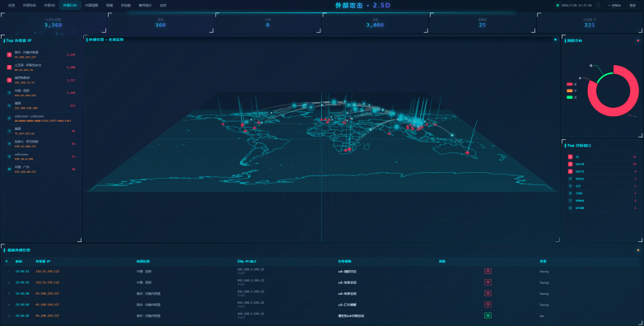644x326 pixels.
Task: Switch to the 总览 tab
Action: 12,5
